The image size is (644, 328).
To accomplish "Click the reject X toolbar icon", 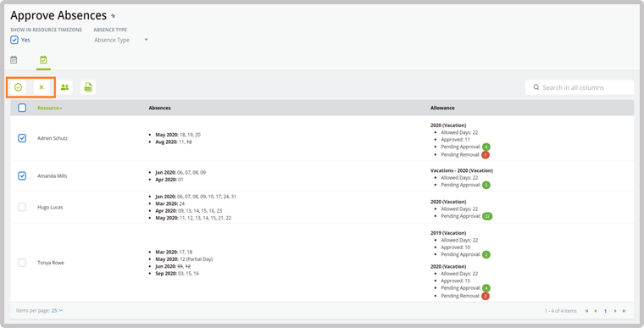I will (42, 87).
